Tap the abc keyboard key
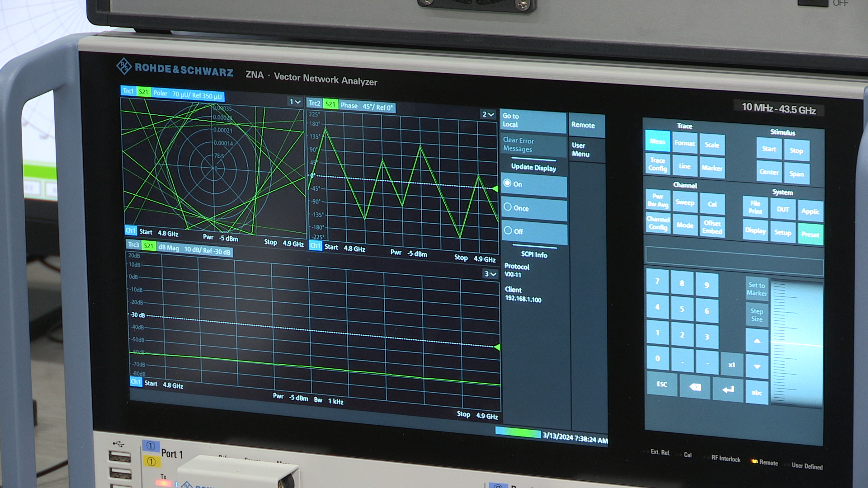The width and height of the screenshot is (868, 488). point(757,392)
